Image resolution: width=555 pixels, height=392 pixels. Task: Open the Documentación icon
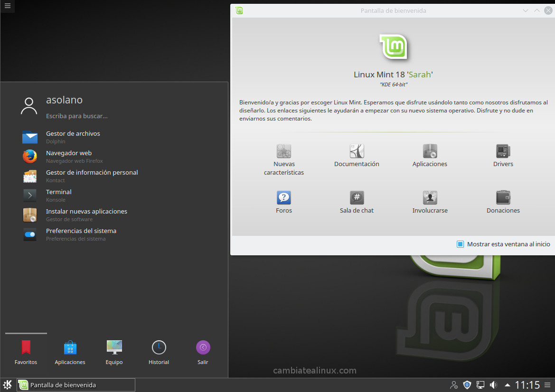click(x=357, y=151)
